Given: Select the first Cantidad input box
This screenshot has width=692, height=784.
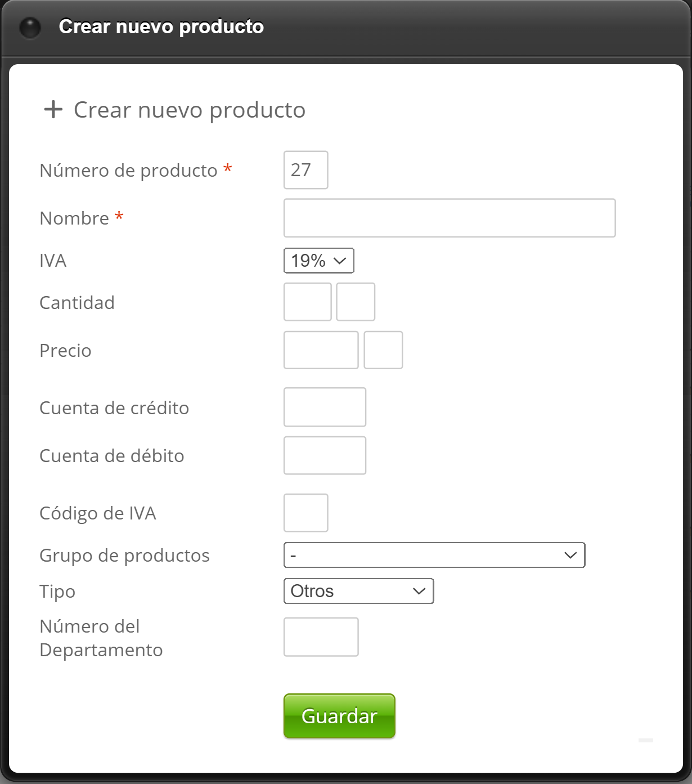Looking at the screenshot, I should (307, 302).
